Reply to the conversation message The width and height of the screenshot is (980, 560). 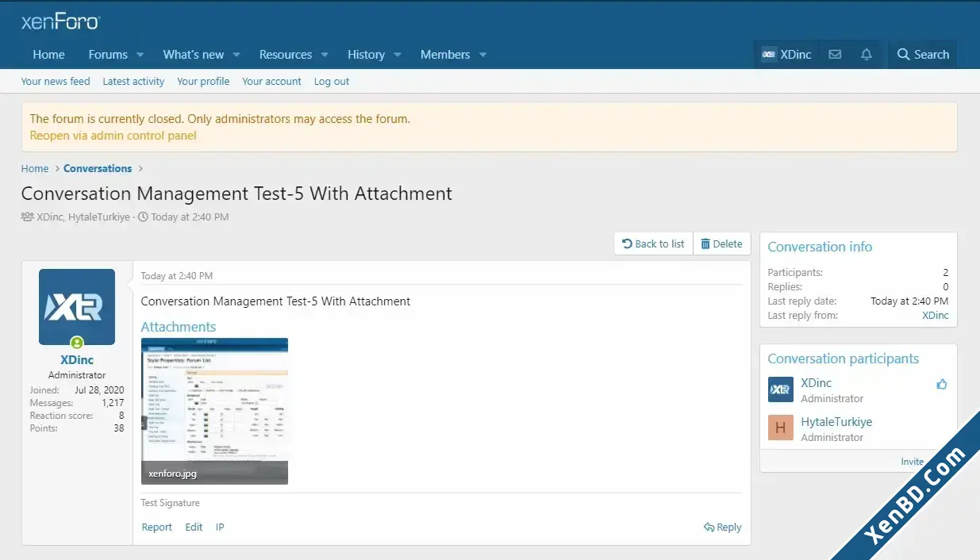(722, 527)
